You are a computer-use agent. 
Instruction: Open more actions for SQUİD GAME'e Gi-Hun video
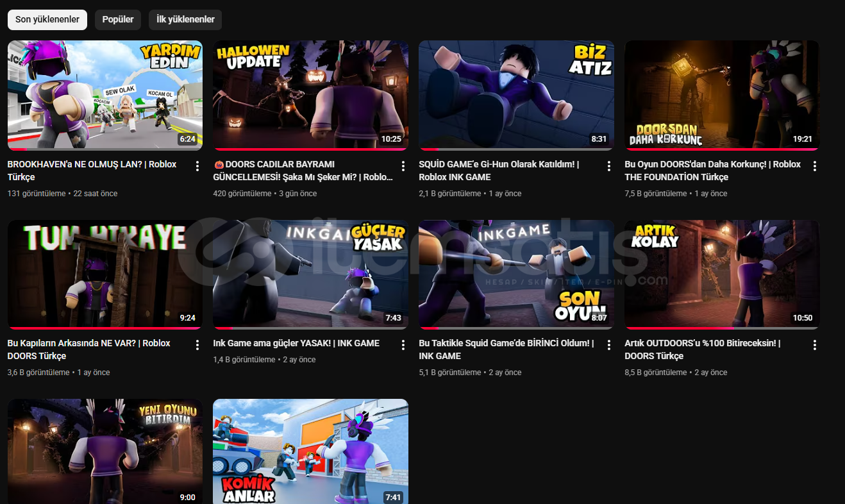pos(609,166)
